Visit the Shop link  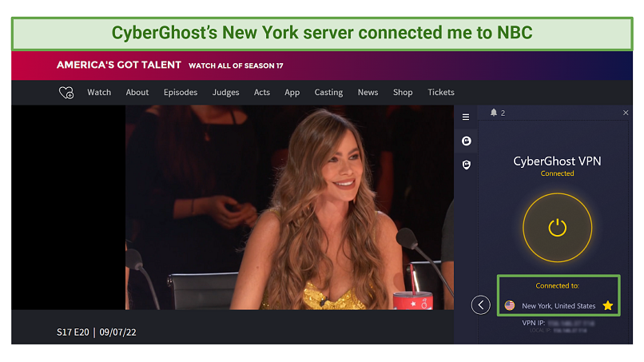(x=403, y=93)
